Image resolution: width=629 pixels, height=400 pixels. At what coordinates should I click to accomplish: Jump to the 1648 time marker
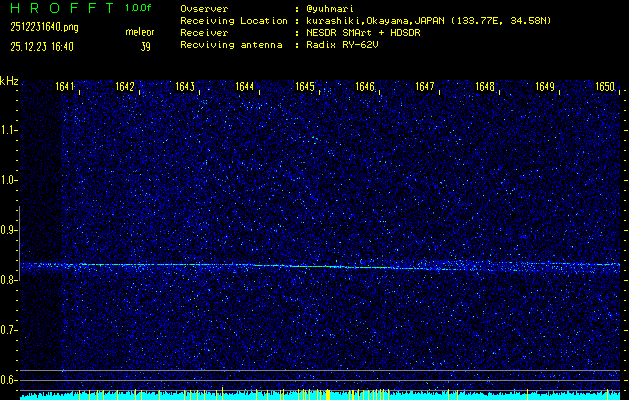click(485, 87)
